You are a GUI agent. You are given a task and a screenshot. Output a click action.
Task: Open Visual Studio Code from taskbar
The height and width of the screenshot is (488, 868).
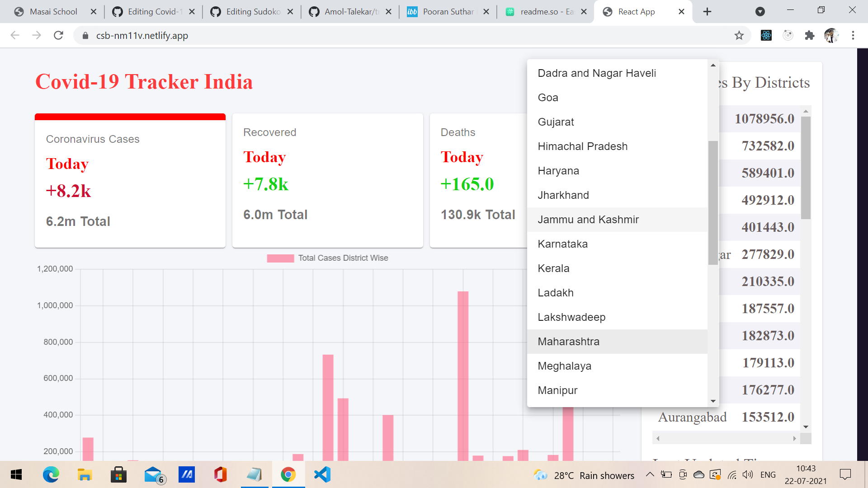click(x=322, y=475)
